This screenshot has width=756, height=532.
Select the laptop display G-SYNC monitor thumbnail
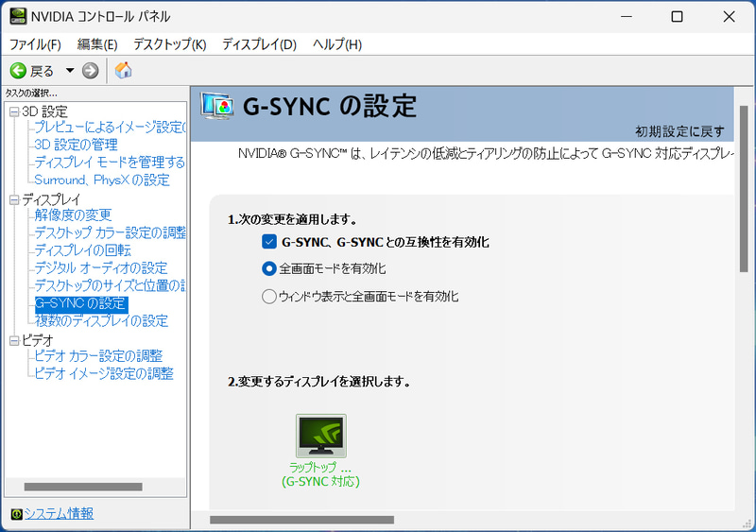point(321,436)
